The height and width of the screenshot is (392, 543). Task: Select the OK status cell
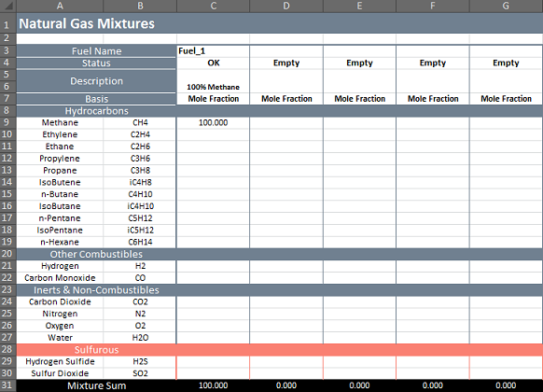click(x=213, y=63)
